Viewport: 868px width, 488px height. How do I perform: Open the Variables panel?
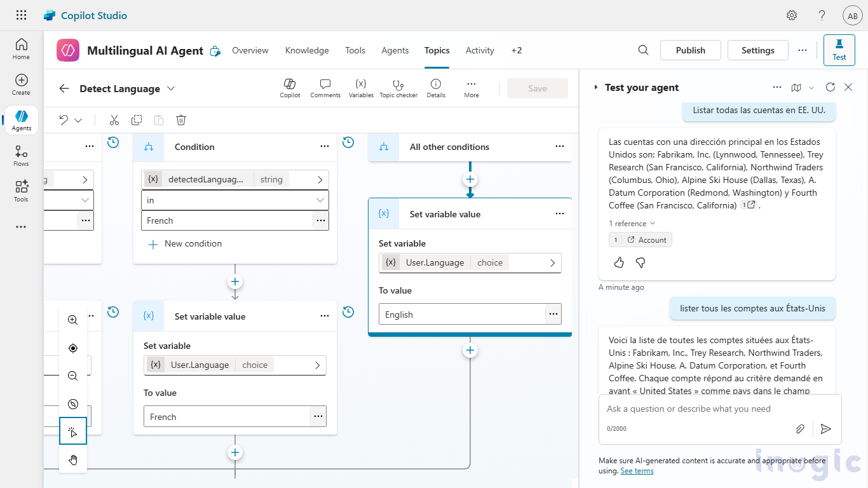point(361,88)
